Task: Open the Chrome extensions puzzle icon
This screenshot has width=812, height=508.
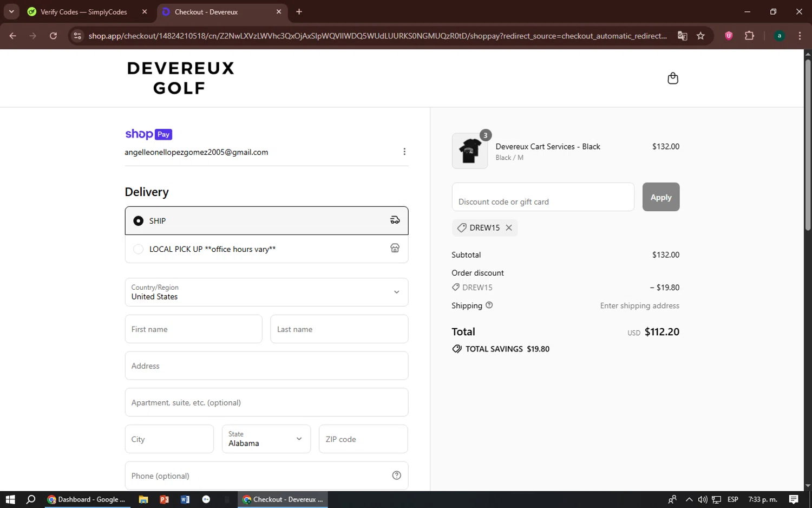Action: [x=749, y=36]
